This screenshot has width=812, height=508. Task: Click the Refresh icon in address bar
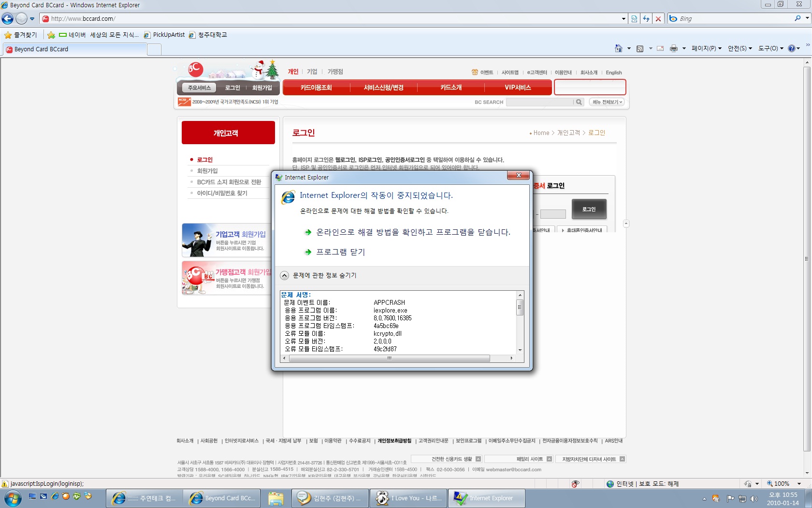646,18
